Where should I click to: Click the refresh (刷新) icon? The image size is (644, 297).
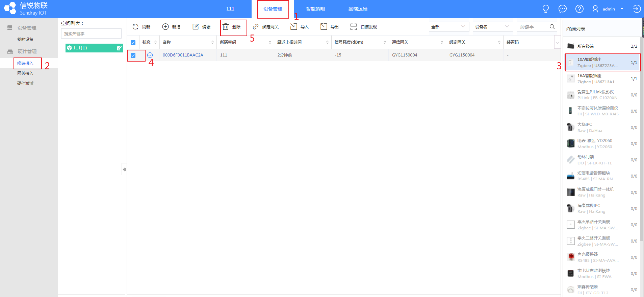pyautogui.click(x=135, y=27)
